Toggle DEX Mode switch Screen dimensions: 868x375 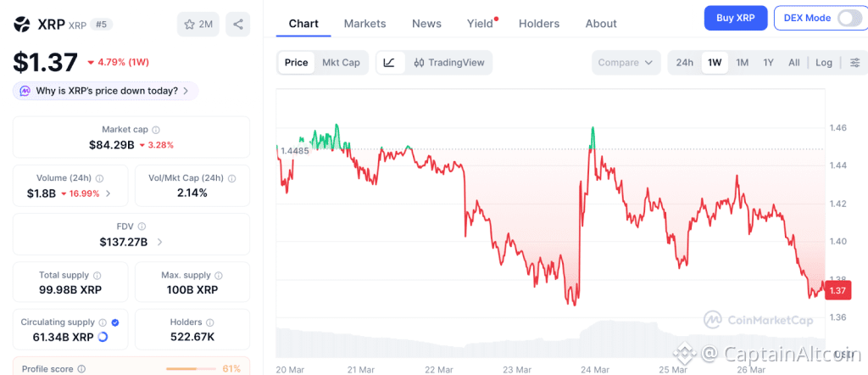[x=849, y=18]
